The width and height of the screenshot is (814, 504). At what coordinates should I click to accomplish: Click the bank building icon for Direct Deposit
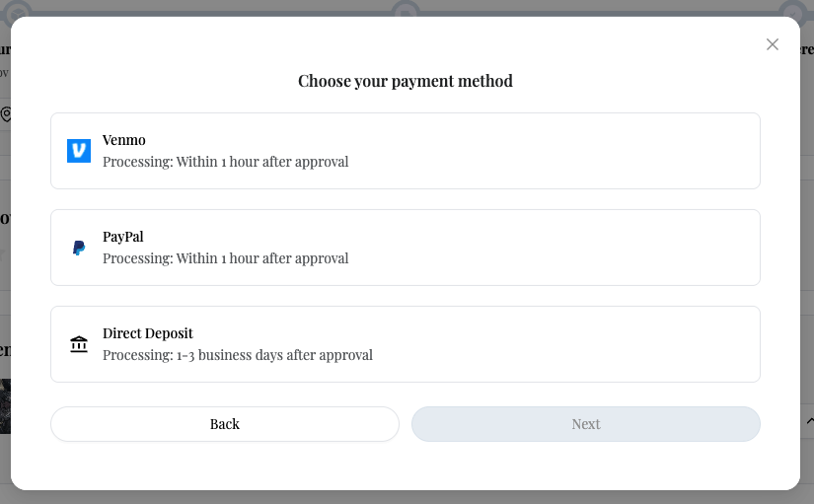pos(79,344)
